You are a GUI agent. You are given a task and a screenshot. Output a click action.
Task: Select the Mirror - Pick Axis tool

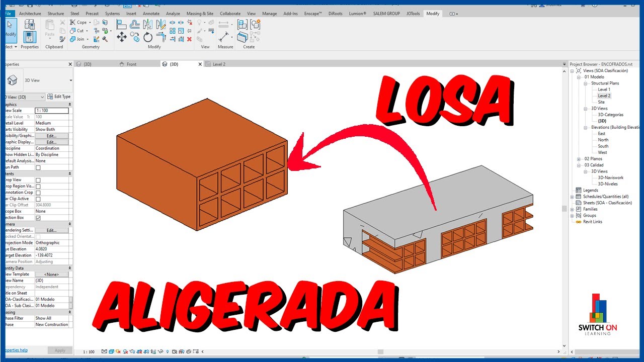click(x=148, y=24)
